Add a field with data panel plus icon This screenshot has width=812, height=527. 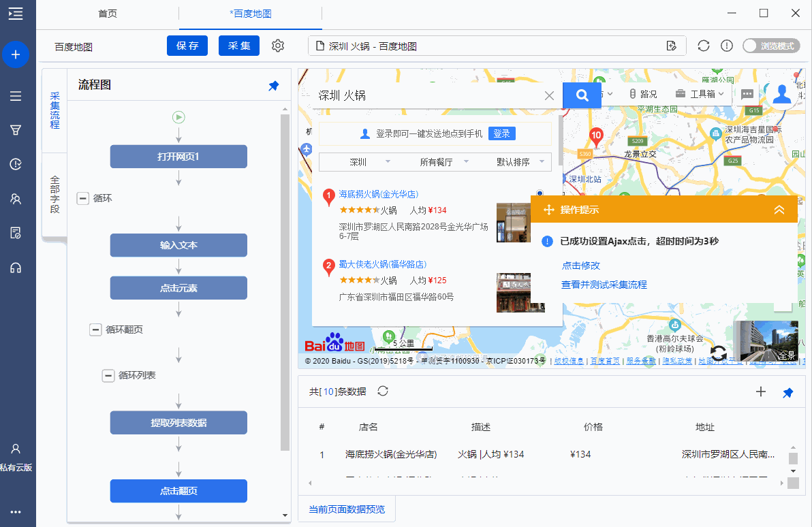pos(761,392)
